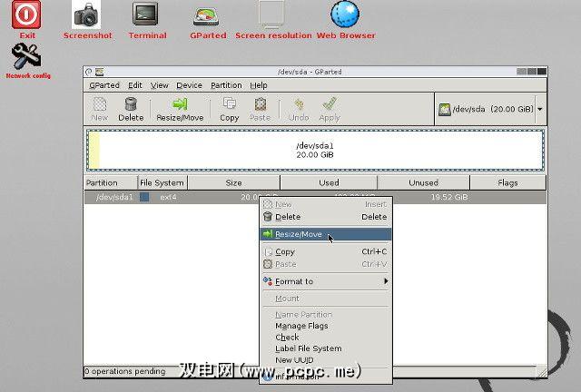Click the ext4 file system cell
Screen dimensions: 581x392
pyautogui.click(x=168, y=197)
